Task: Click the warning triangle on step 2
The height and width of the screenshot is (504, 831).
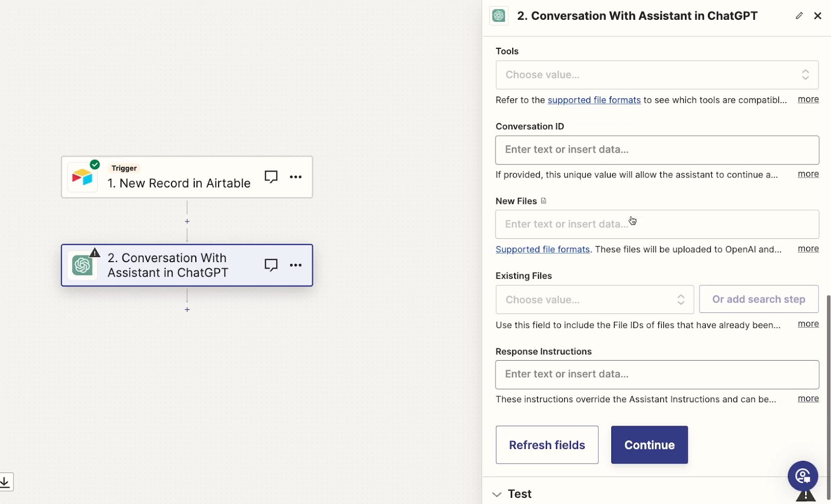Action: (x=95, y=253)
